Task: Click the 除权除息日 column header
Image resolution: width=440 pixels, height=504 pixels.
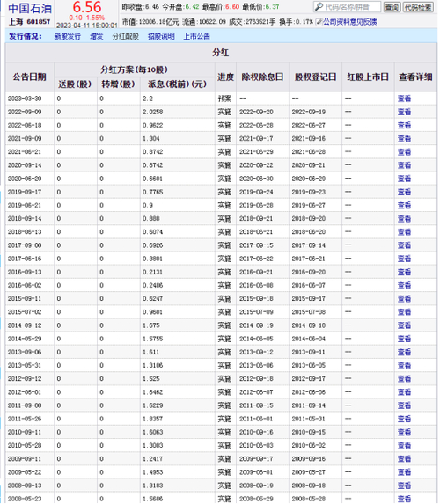Action: tap(262, 77)
